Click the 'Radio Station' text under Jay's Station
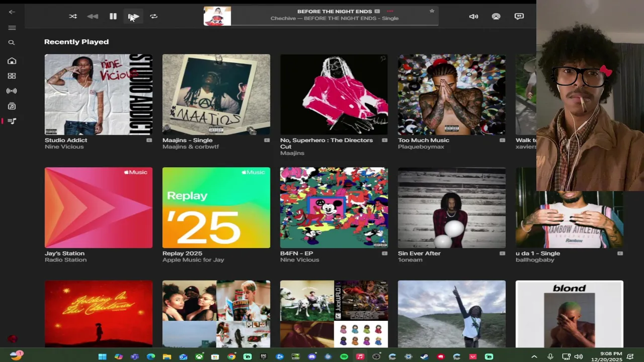Screen dimensions: 644x362 65,260
